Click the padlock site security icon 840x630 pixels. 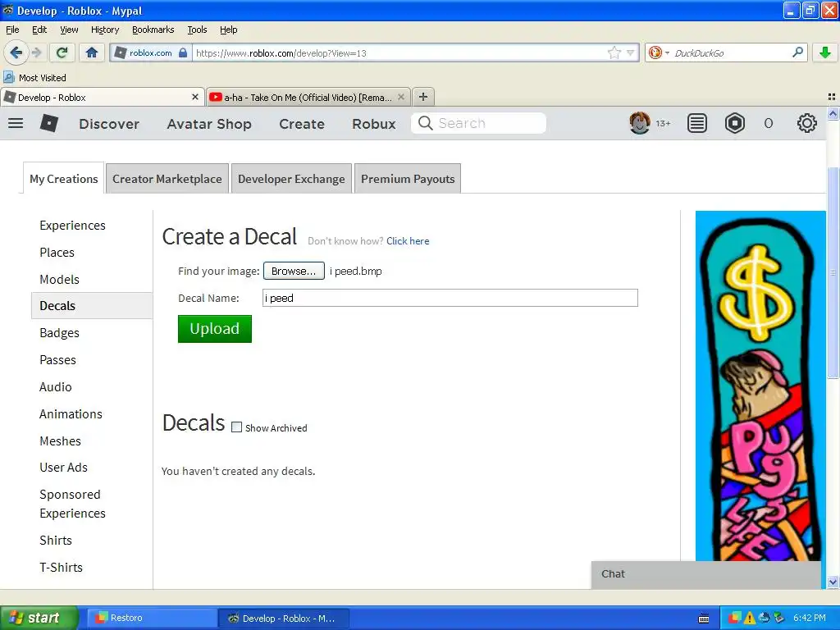(183, 52)
